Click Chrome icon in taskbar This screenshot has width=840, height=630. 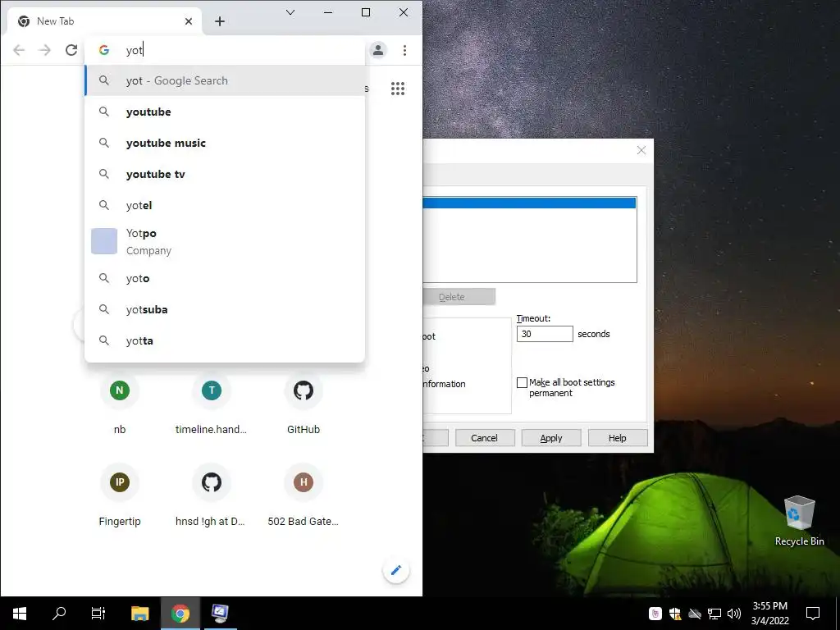click(x=180, y=614)
